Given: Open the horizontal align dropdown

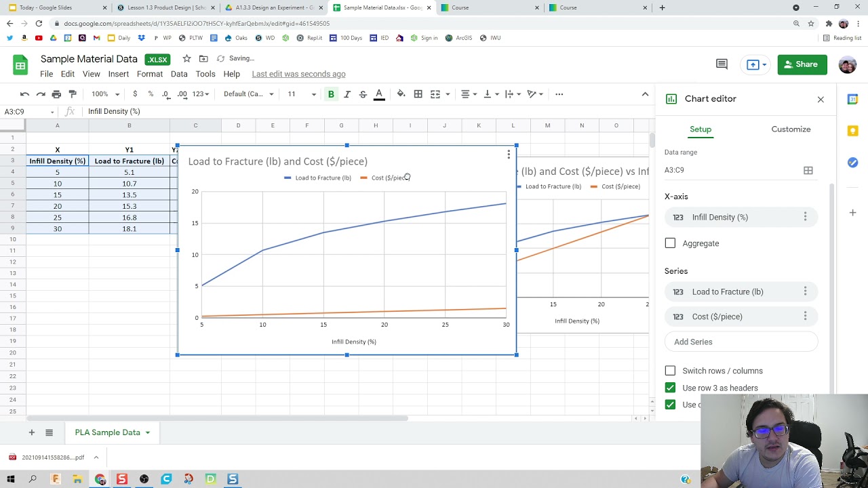Looking at the screenshot, I should click(469, 94).
